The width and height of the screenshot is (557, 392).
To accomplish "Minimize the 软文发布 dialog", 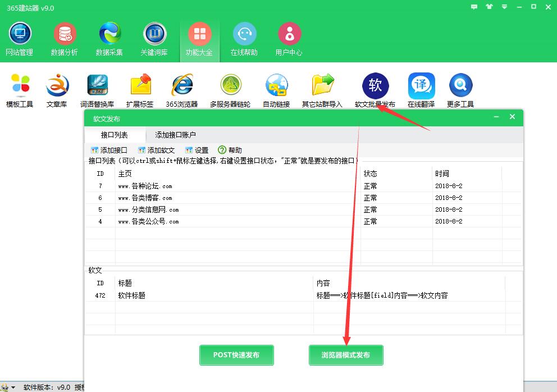I will click(x=496, y=117).
